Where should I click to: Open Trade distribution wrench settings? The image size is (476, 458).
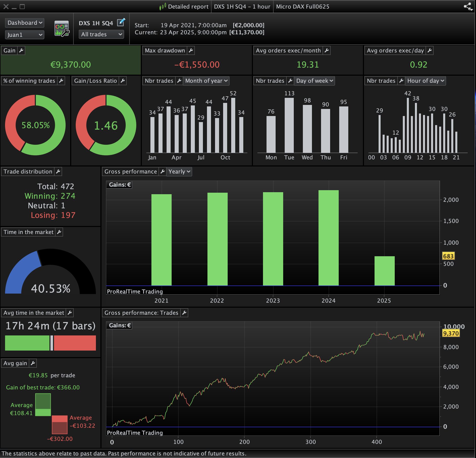click(x=58, y=171)
